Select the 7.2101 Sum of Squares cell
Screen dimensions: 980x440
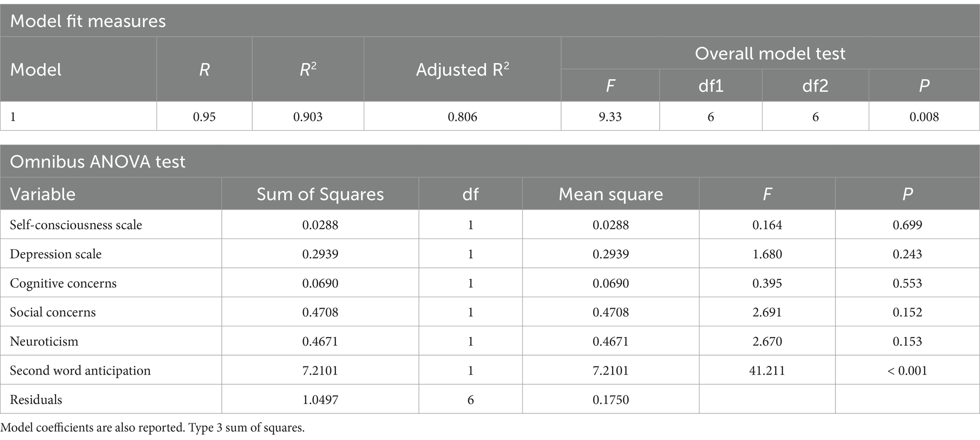click(320, 370)
